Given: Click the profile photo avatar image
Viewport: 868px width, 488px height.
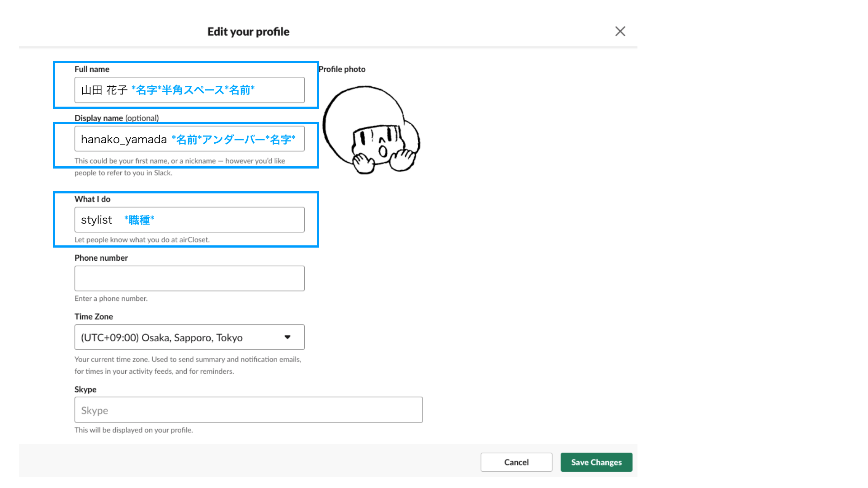Looking at the screenshot, I should 371,130.
